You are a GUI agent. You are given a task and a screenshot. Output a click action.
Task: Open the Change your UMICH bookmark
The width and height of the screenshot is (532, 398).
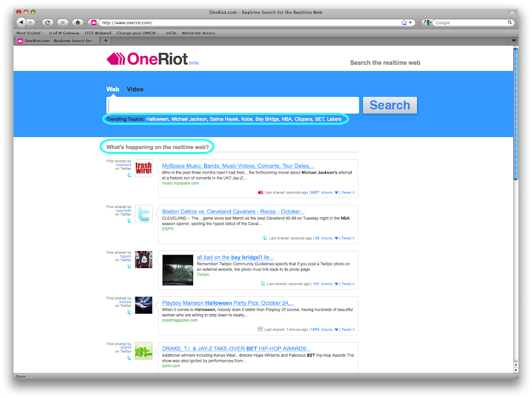click(138, 33)
